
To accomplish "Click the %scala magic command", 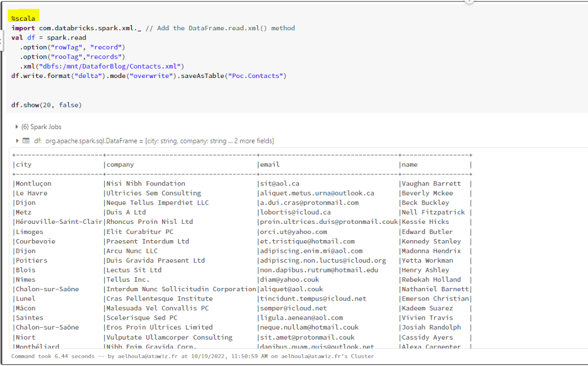I will tap(23, 18).
